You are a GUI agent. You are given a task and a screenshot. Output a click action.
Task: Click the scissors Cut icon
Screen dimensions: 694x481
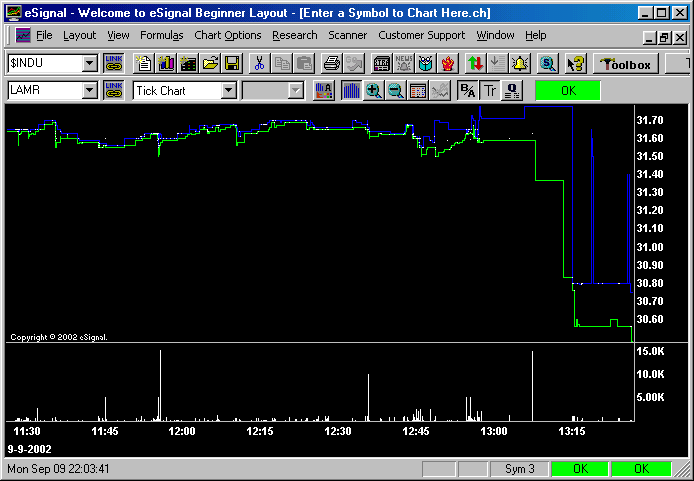pos(260,63)
